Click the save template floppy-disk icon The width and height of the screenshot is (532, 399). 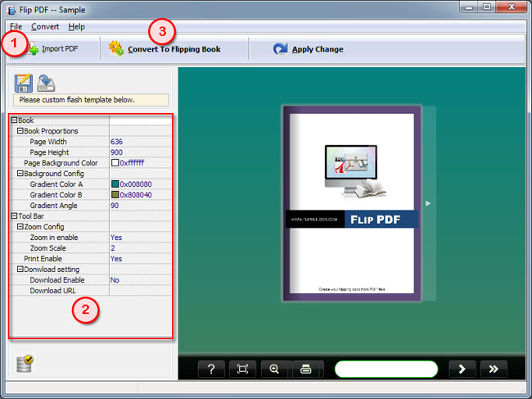pos(24,83)
